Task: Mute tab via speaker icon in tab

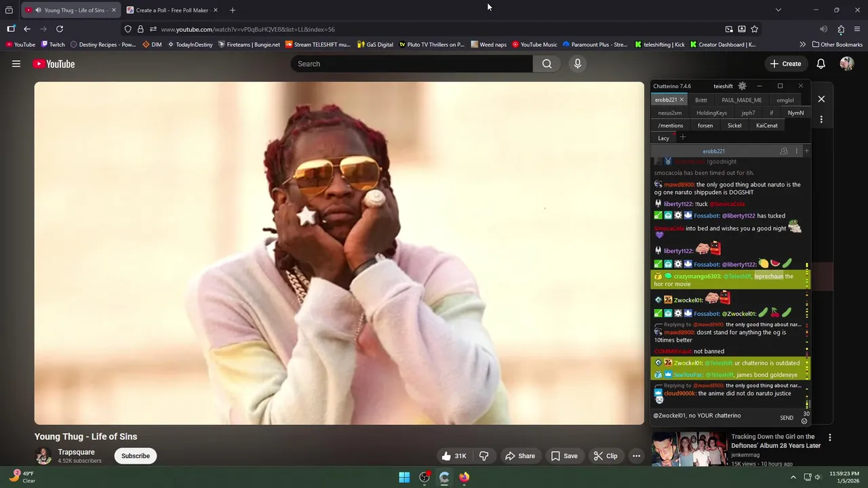Action: click(38, 10)
